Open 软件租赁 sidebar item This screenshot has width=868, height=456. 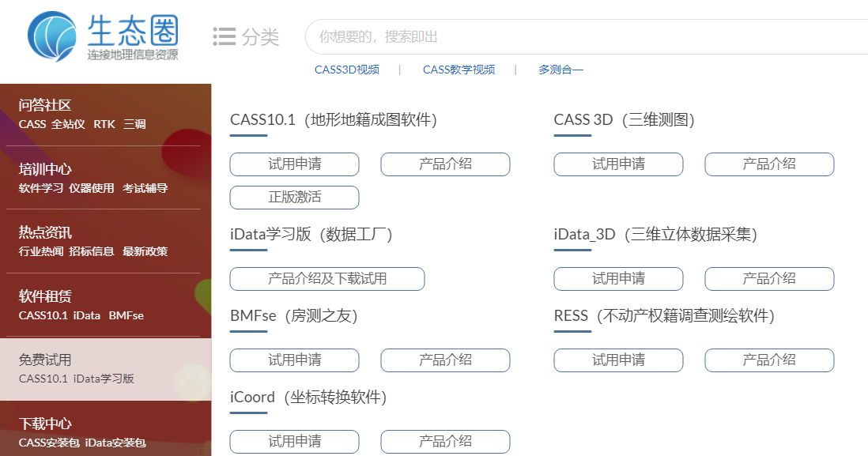pos(45,296)
